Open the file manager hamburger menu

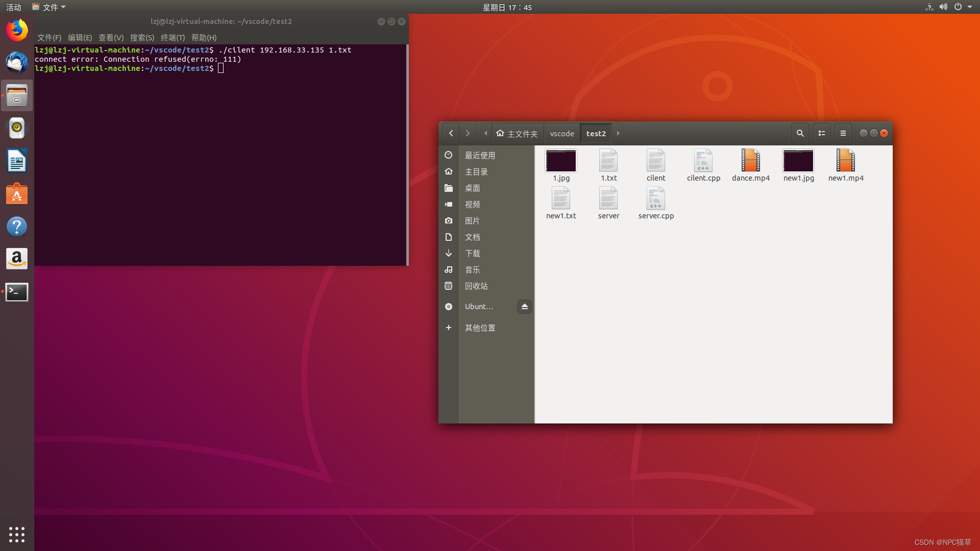coord(843,133)
